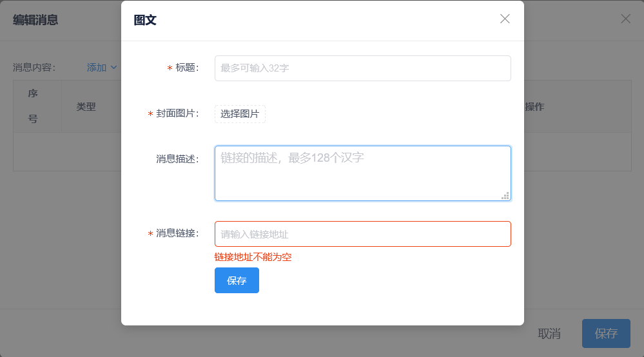Click the 类型 column header

pos(86,106)
